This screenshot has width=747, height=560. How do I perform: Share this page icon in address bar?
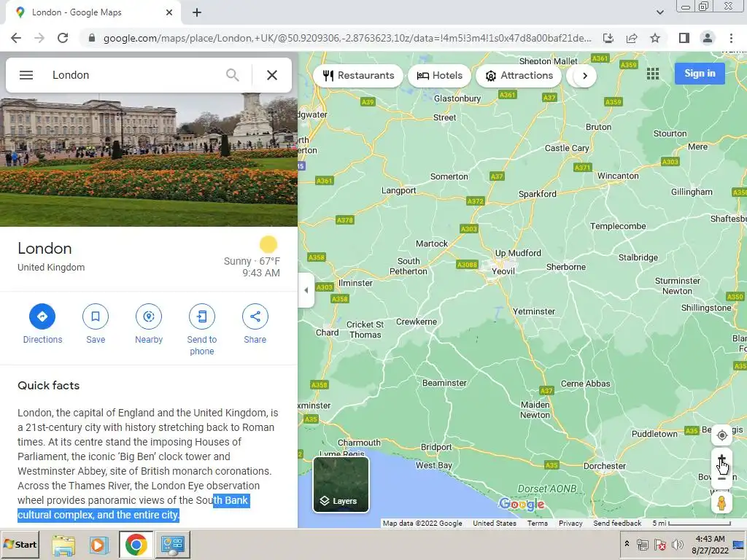[632, 38]
